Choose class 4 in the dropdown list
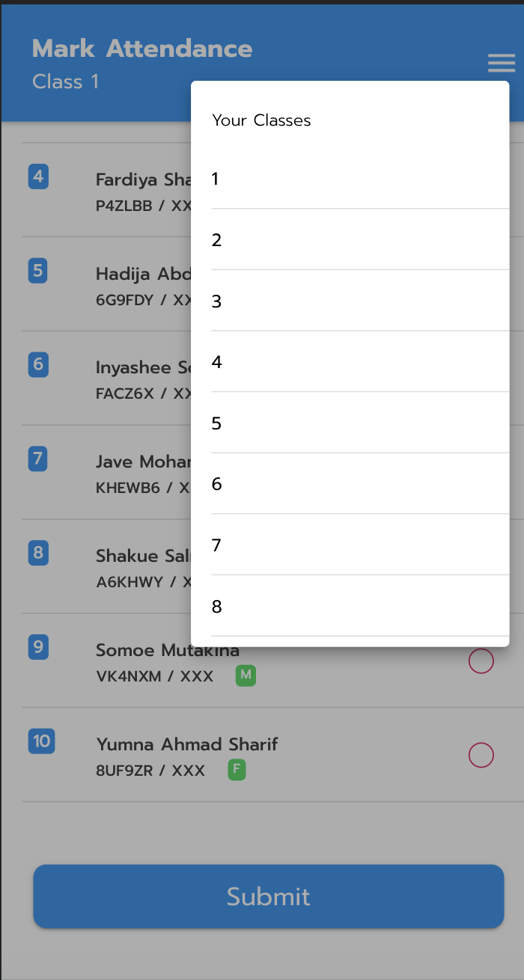 pos(350,362)
